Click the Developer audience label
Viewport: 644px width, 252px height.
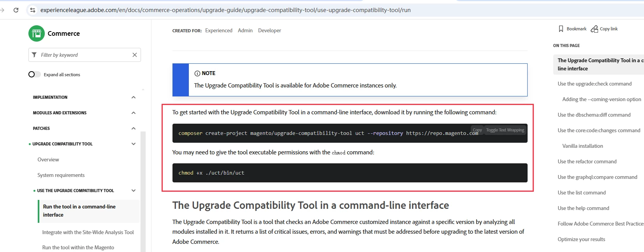[269, 30]
